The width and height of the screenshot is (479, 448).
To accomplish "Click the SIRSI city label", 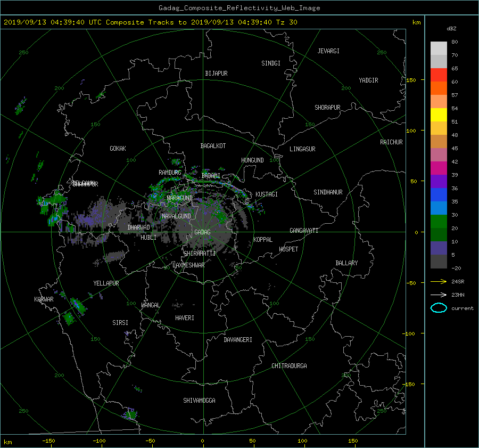I will tap(120, 323).
